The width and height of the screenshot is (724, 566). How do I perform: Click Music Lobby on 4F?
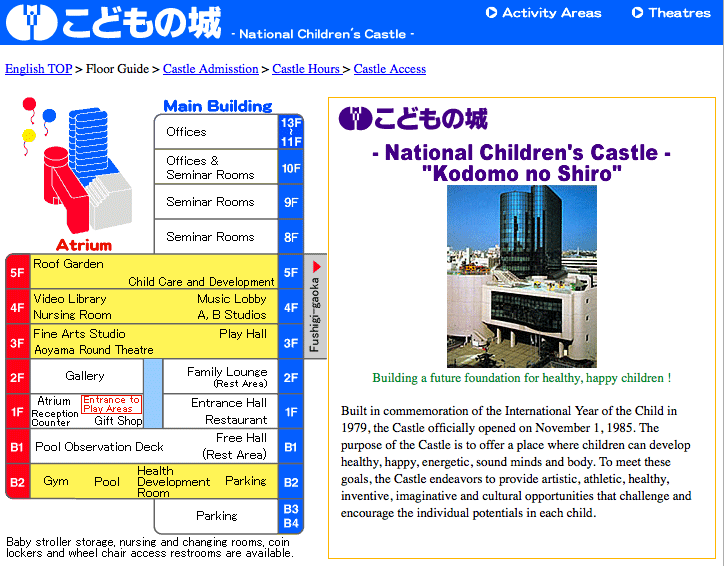point(232,299)
